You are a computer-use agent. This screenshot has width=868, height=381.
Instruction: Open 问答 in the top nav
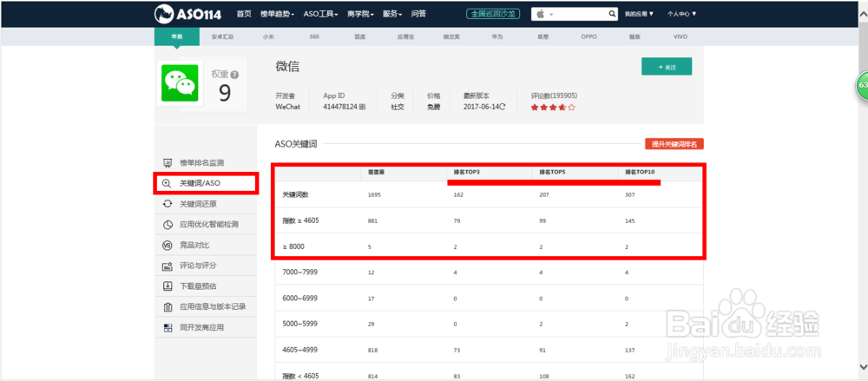point(418,14)
